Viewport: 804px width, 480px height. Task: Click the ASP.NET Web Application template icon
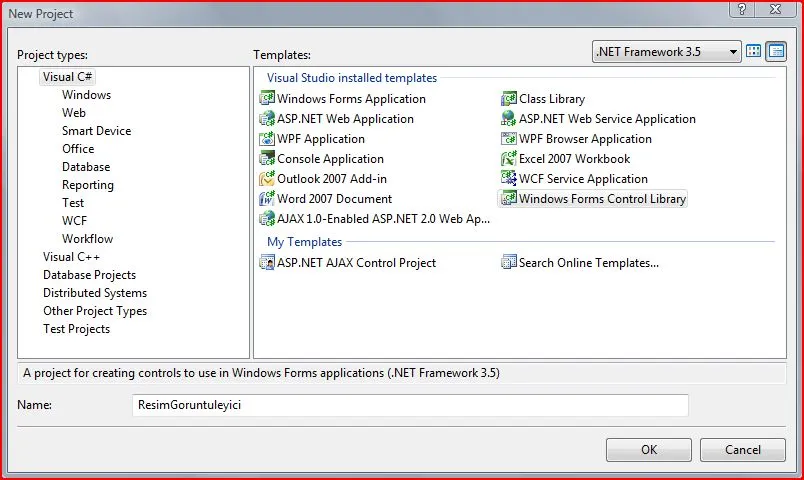[x=267, y=118]
